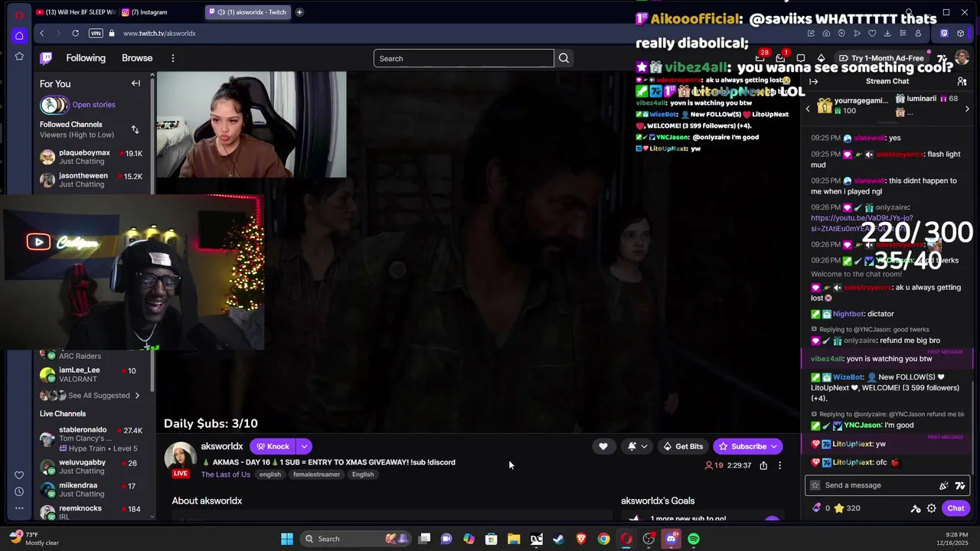980x551 pixels.
Task: Expand the See All Suggested chevron
Action: [137, 396]
